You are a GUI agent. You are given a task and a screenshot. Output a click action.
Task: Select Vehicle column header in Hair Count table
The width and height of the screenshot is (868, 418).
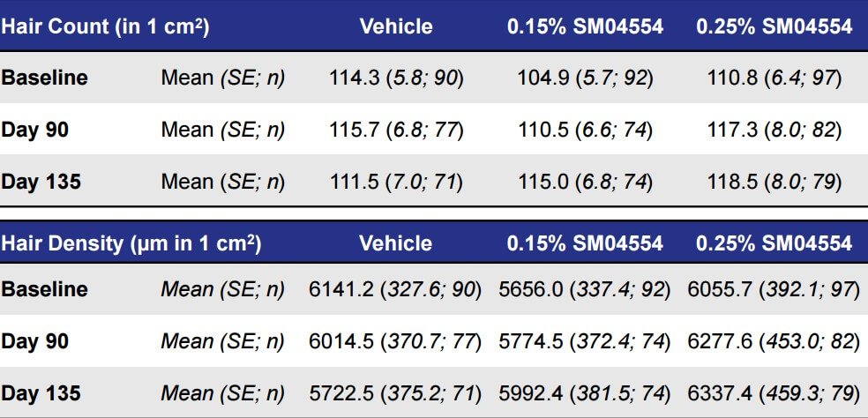[396, 26]
